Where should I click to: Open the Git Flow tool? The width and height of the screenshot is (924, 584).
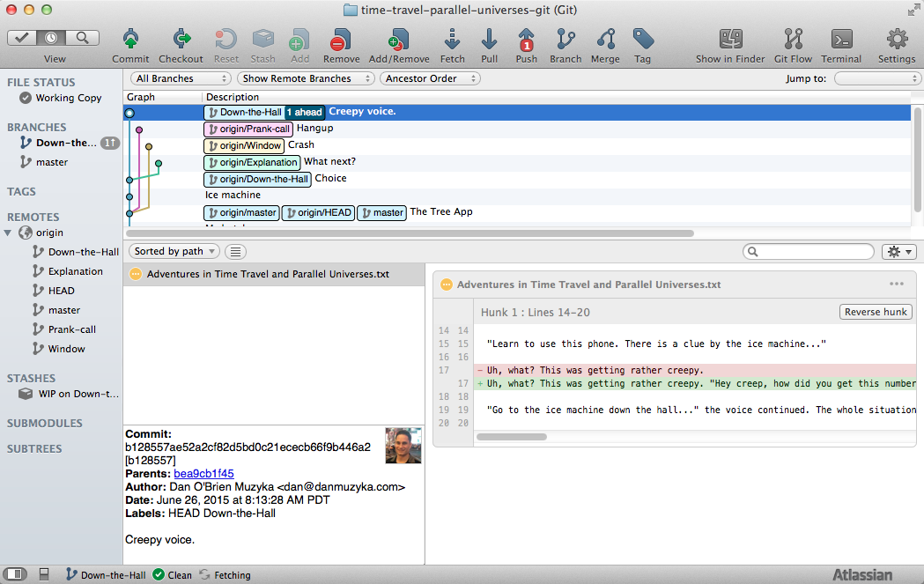[793, 40]
